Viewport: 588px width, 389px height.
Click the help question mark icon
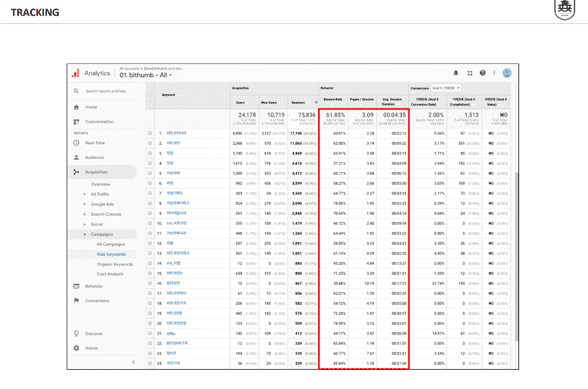[x=482, y=73]
